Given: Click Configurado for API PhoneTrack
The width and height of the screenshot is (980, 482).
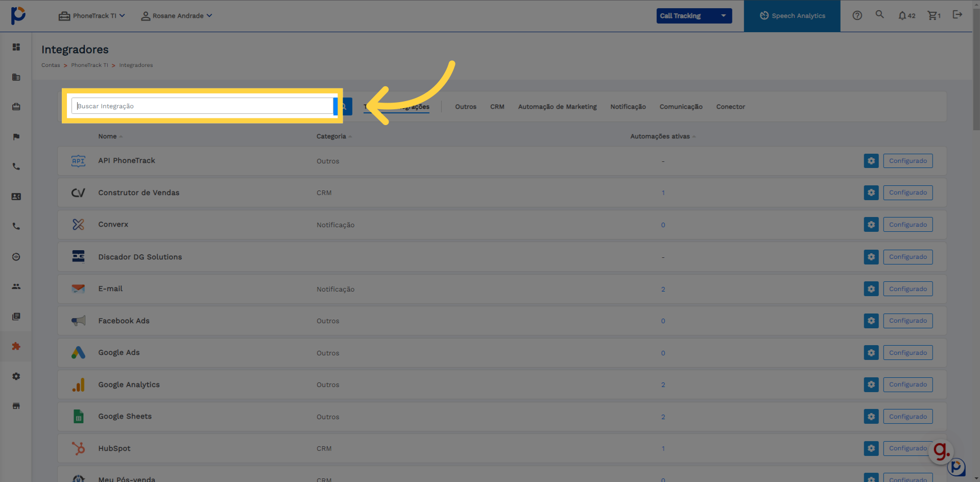Looking at the screenshot, I should 908,161.
